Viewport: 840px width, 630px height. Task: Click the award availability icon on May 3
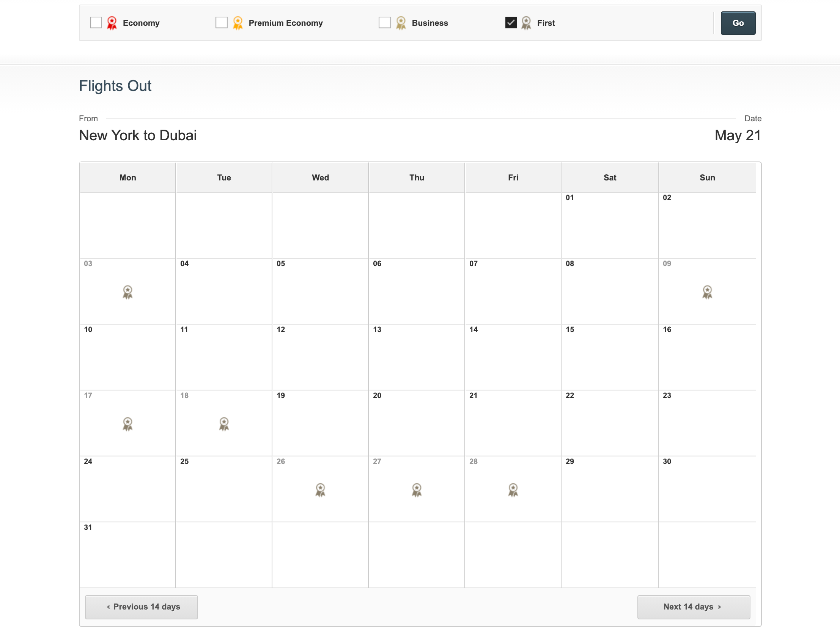127,292
